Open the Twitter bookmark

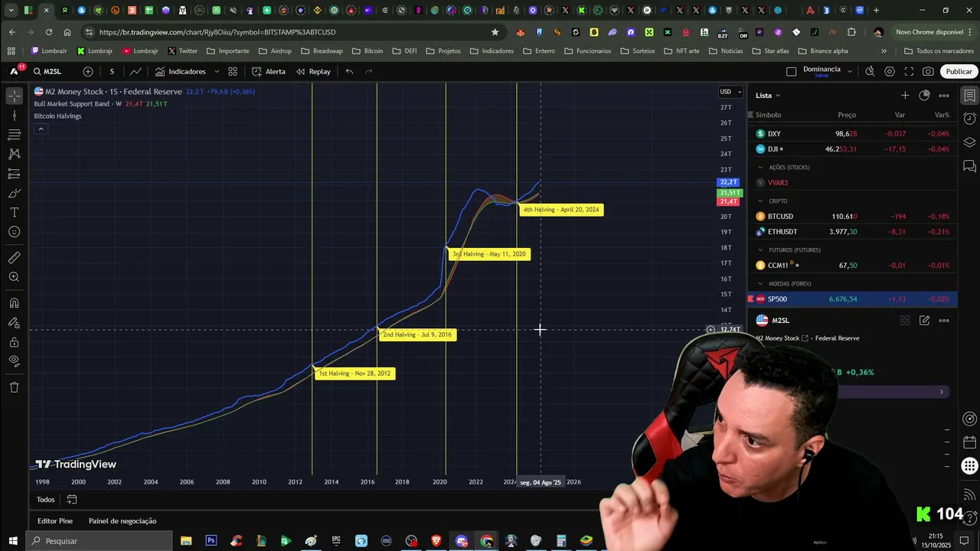tap(182, 51)
